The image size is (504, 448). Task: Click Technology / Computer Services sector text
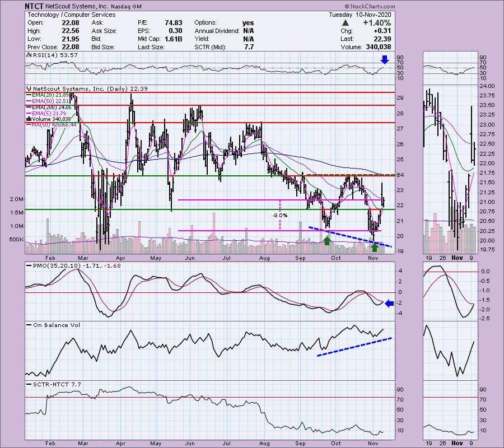coord(71,15)
